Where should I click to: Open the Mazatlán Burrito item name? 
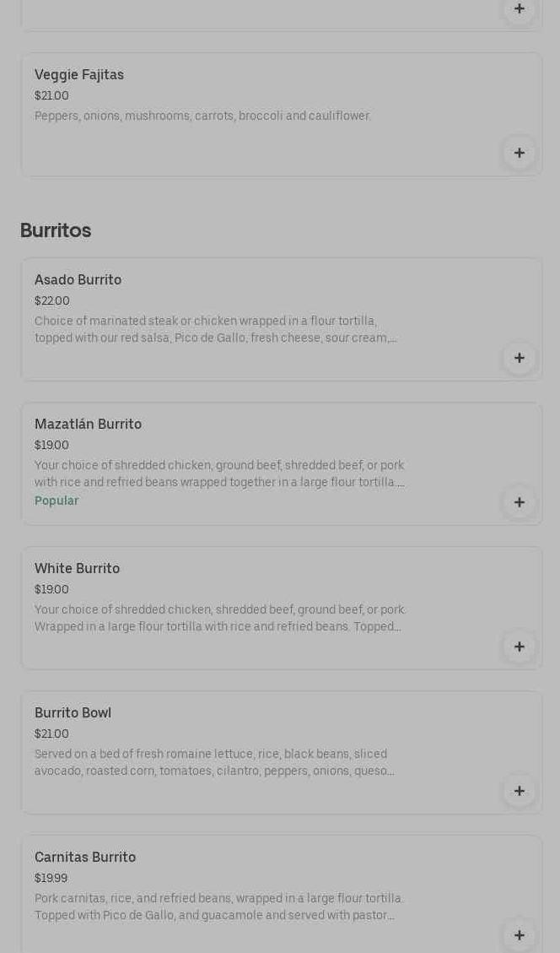pos(88,425)
